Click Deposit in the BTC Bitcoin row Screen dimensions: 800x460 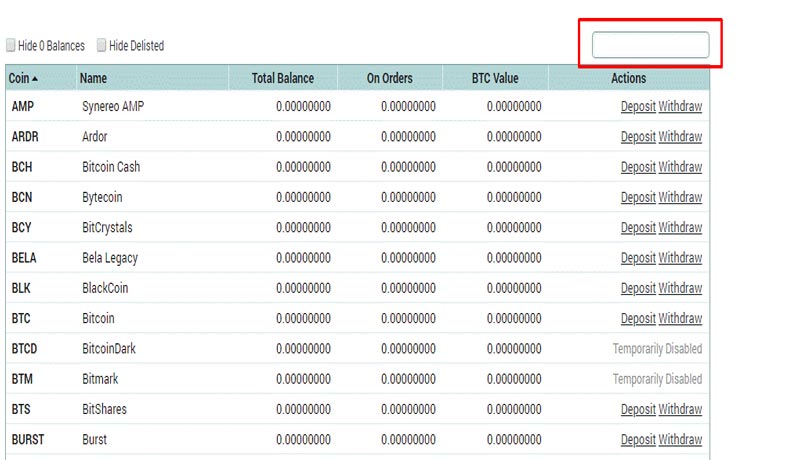coord(638,318)
